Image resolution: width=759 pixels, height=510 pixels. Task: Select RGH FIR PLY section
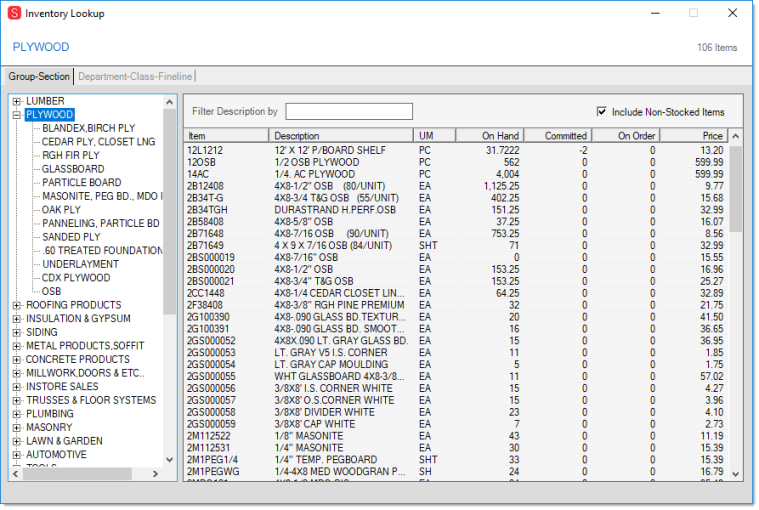(71, 155)
